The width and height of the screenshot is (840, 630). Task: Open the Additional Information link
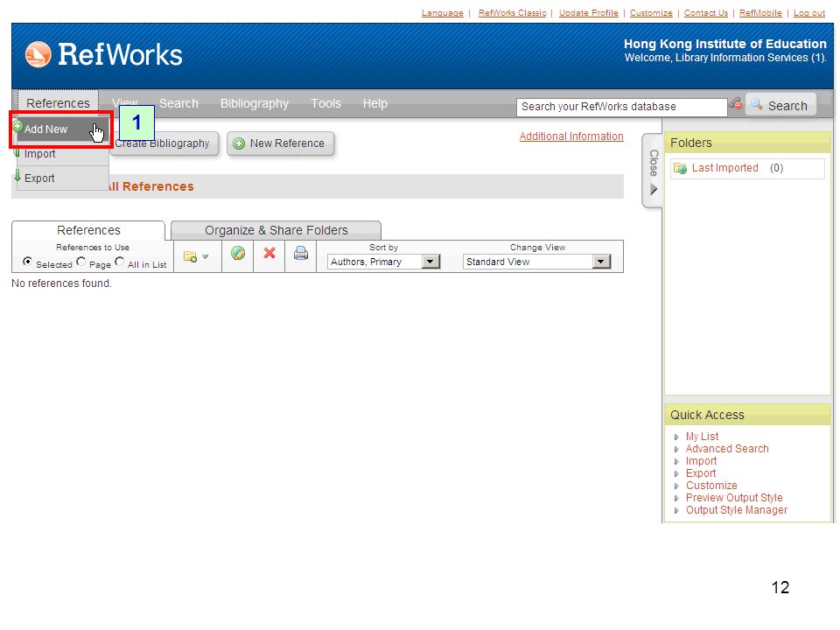click(571, 136)
